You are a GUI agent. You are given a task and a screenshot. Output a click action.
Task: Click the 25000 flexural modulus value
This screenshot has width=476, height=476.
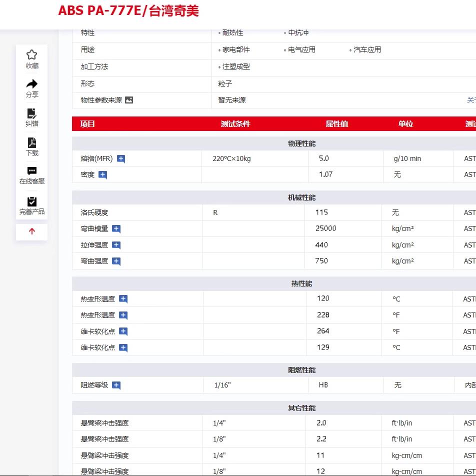pyautogui.click(x=325, y=228)
